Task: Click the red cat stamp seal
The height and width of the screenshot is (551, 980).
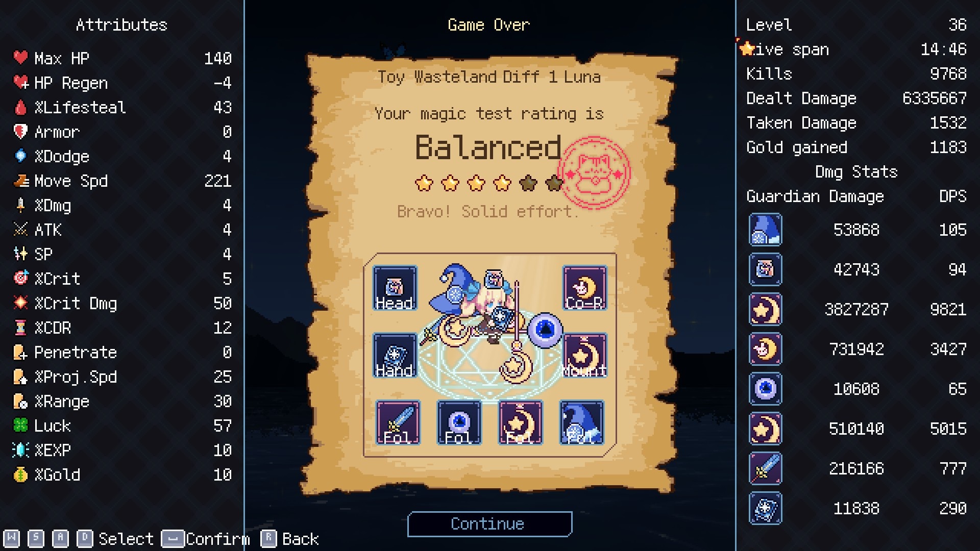Action: pyautogui.click(x=594, y=172)
